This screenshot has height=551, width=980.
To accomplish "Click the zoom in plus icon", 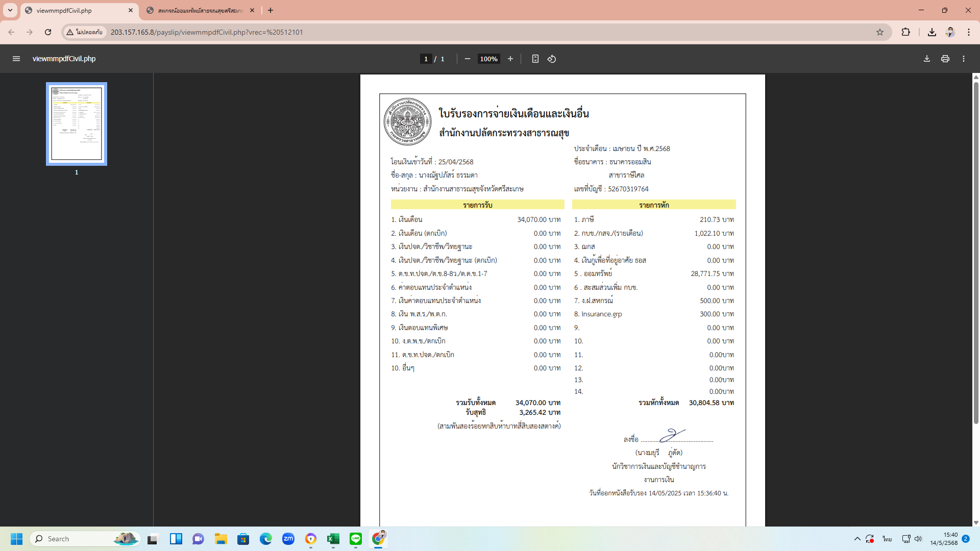I will (510, 59).
